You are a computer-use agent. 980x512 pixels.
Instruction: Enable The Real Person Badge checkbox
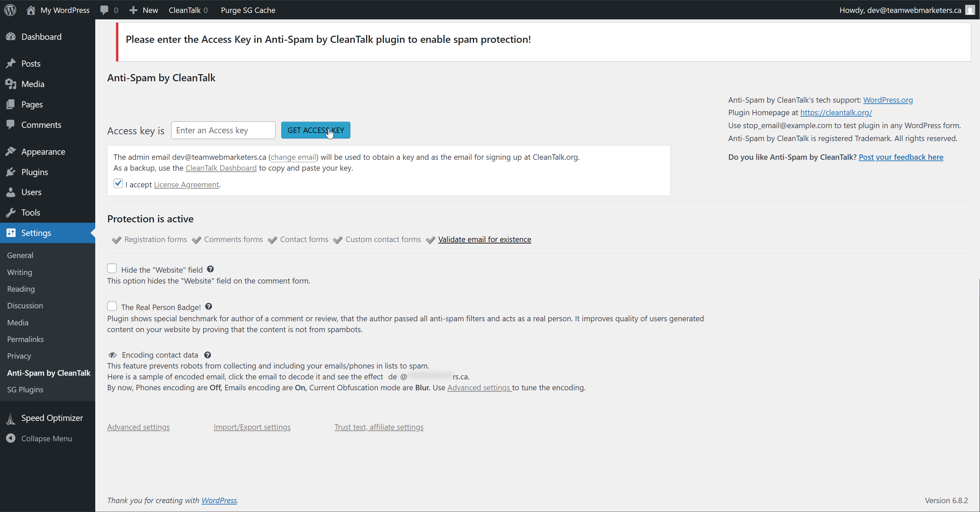click(x=112, y=306)
